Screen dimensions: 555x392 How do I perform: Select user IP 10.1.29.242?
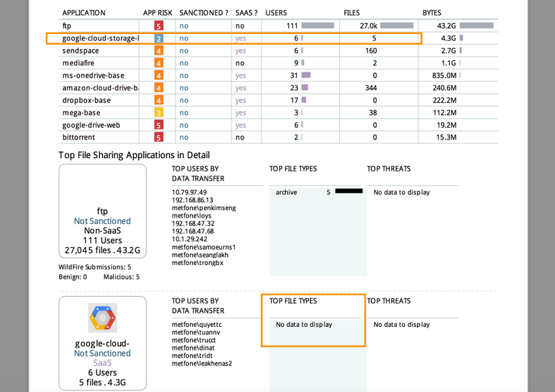click(189, 239)
